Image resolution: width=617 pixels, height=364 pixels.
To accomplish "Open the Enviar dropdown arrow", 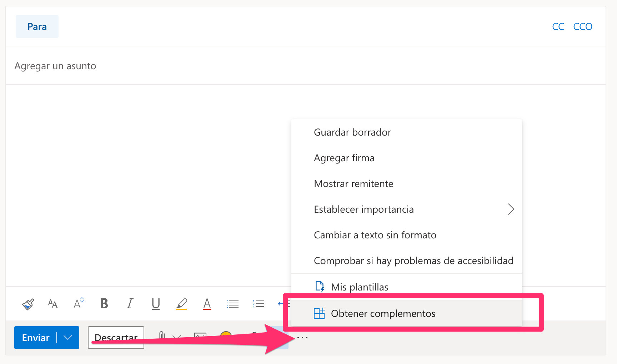I will 68,338.
